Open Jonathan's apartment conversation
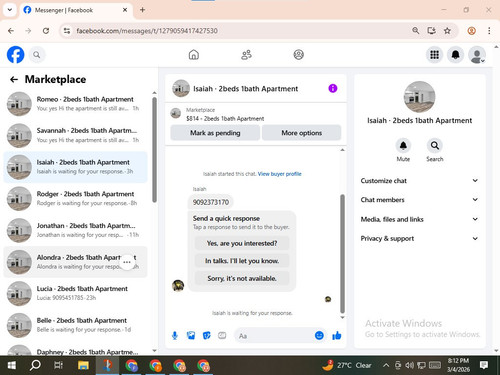Screen dimensions: 500x375 click(75, 230)
